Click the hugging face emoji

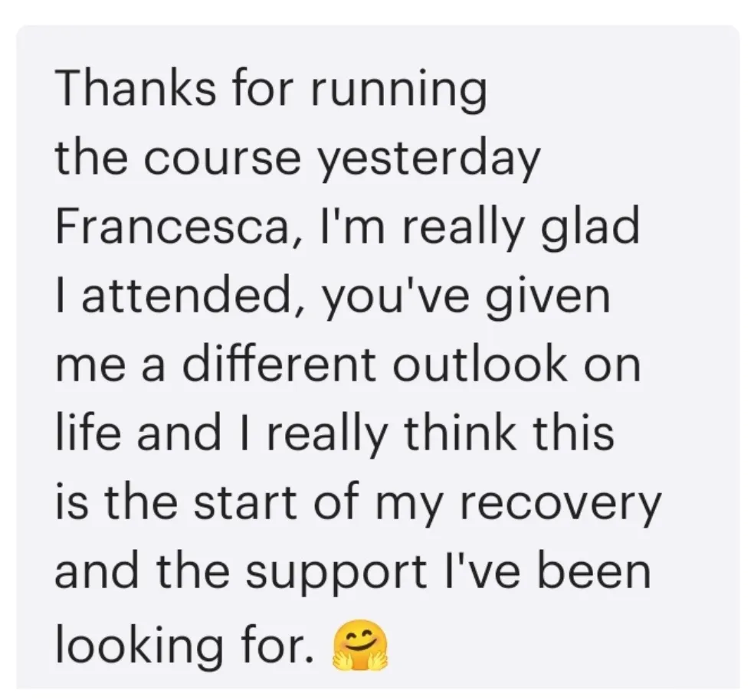[360, 646]
